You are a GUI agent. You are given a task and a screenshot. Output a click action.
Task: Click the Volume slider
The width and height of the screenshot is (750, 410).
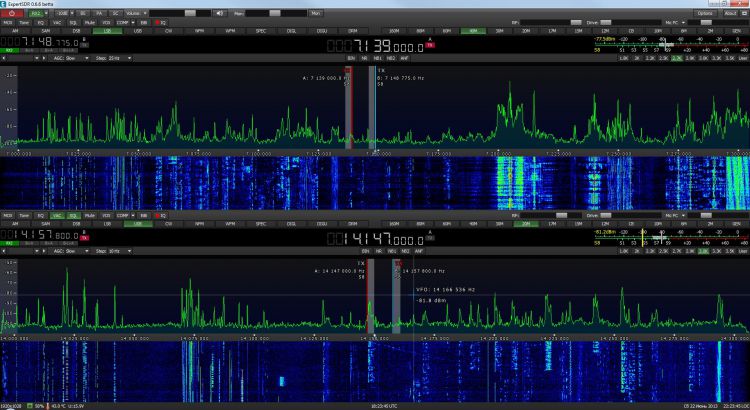180,13
